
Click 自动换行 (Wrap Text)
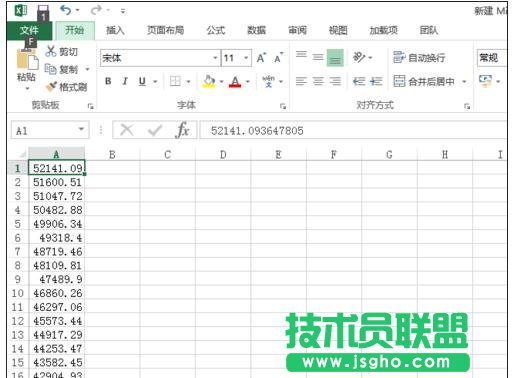[419, 57]
